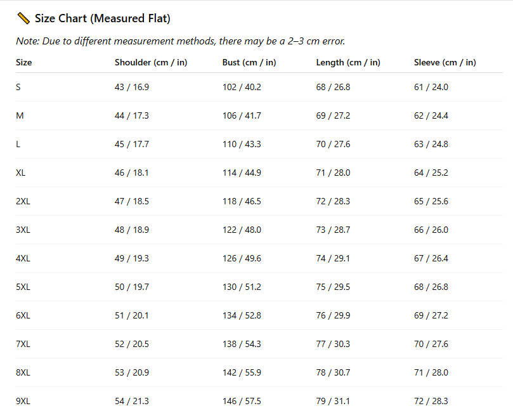The height and width of the screenshot is (420, 513).
Task: Click the Size Chart (Measured Flat) heading
Action: (102, 18)
